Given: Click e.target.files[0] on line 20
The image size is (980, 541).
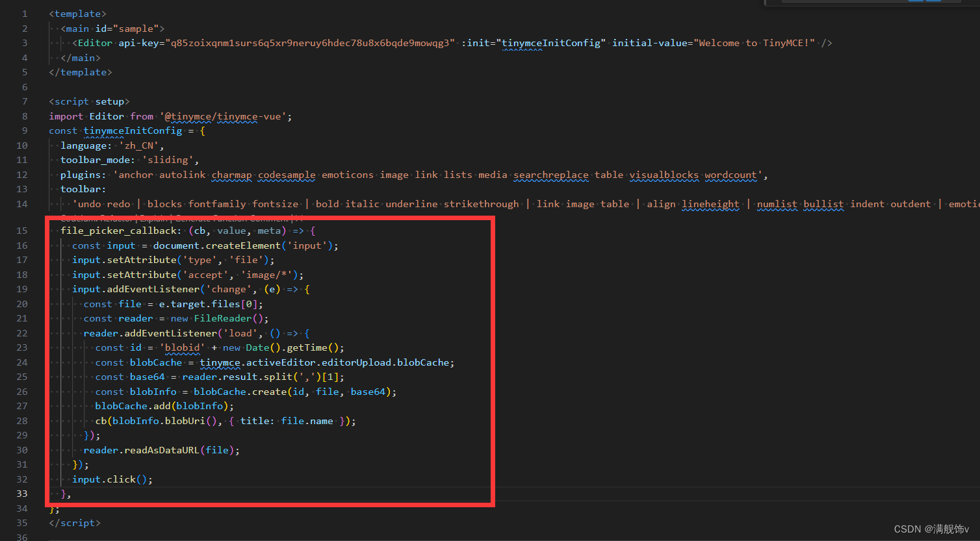Looking at the screenshot, I should (208, 304).
